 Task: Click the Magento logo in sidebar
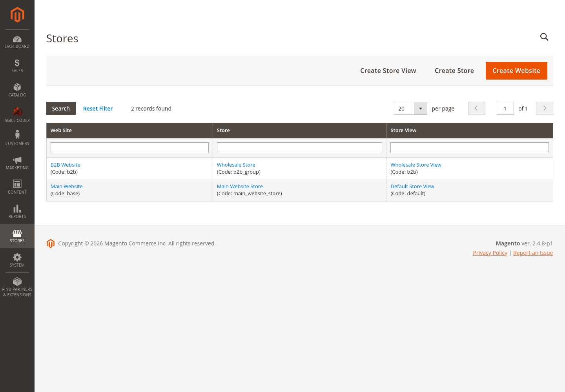[17, 15]
